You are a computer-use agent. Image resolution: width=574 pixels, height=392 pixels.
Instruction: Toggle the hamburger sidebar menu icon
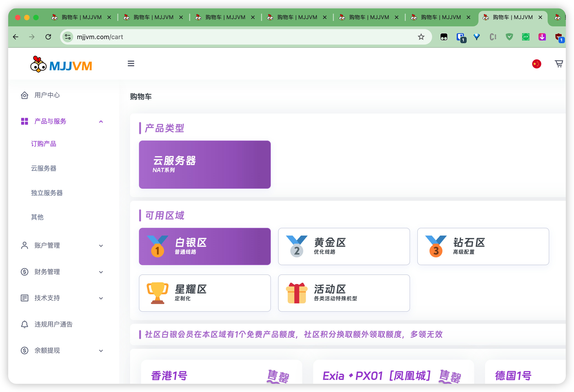coord(131,64)
